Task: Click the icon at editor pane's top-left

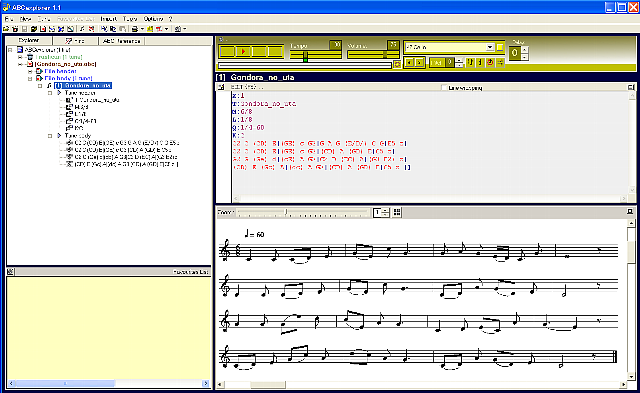Action: pos(221,87)
